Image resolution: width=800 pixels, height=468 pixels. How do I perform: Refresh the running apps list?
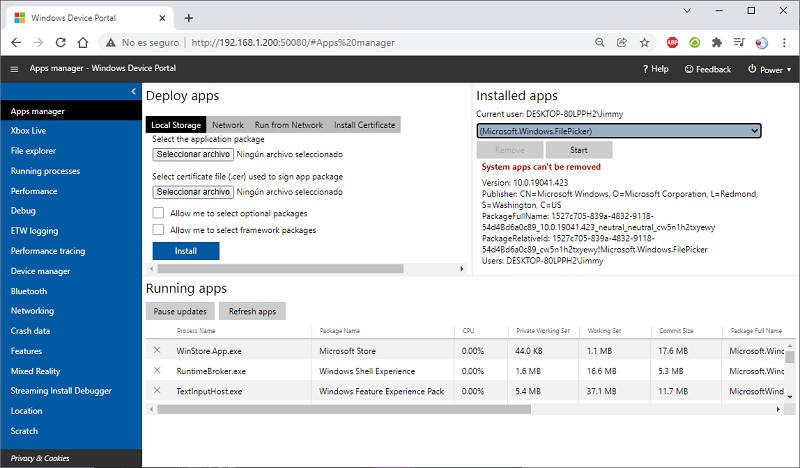pyautogui.click(x=252, y=311)
